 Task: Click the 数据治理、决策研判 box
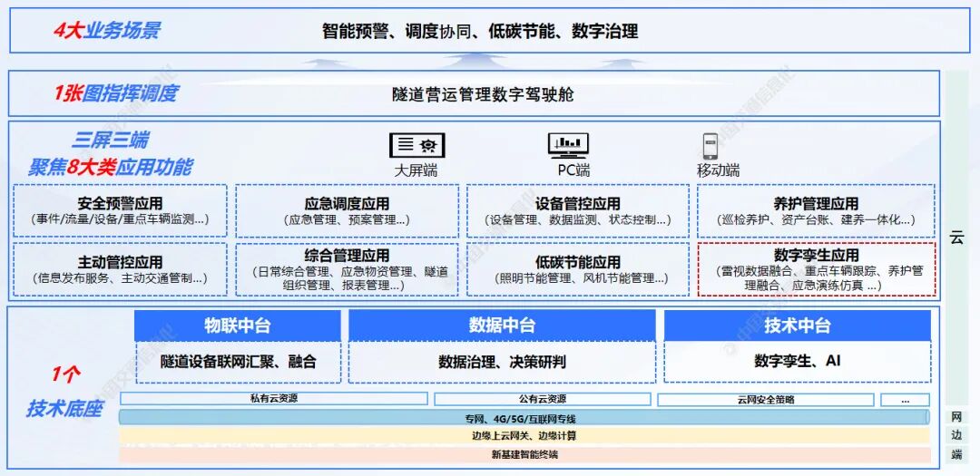tap(502, 363)
